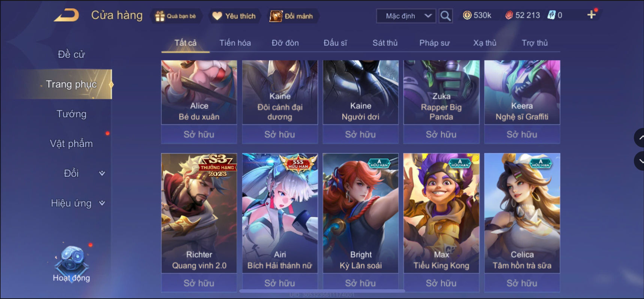Viewport: 644px width, 299px height.
Task: Expand the Đổi sidebar section
Action: (102, 173)
